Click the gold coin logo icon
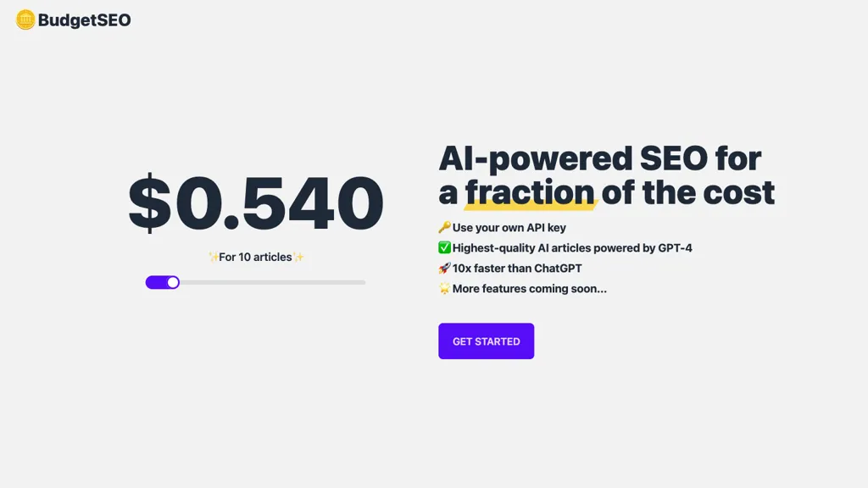The width and height of the screenshot is (868, 488). (25, 20)
